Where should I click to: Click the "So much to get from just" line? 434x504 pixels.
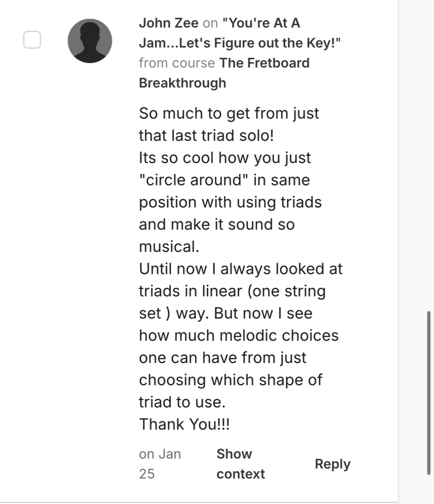[x=229, y=113]
